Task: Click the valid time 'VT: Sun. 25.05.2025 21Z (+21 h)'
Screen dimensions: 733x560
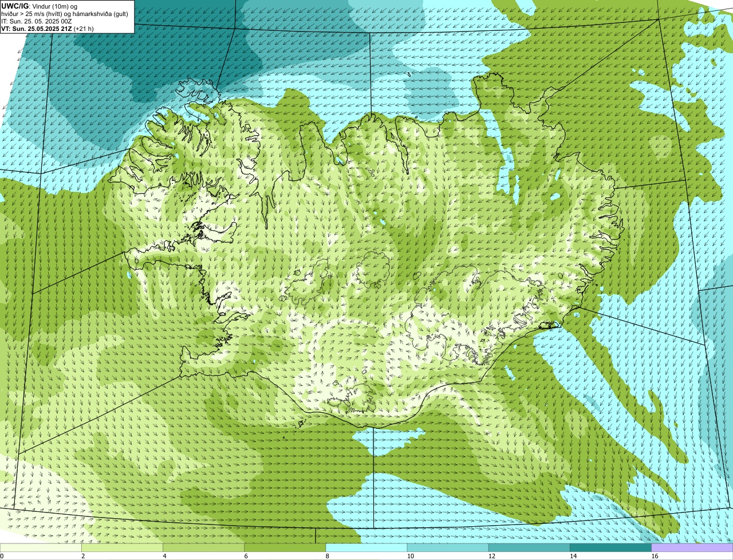Action: point(48,28)
